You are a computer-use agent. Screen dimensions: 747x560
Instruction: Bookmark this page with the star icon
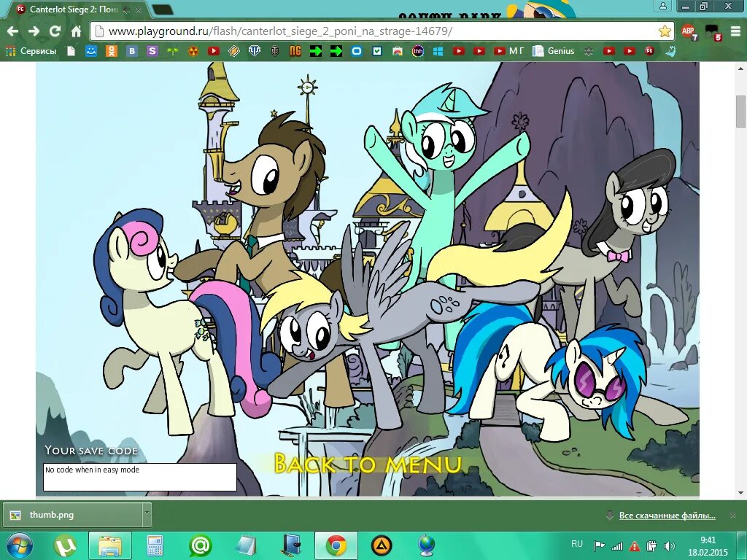click(x=665, y=31)
